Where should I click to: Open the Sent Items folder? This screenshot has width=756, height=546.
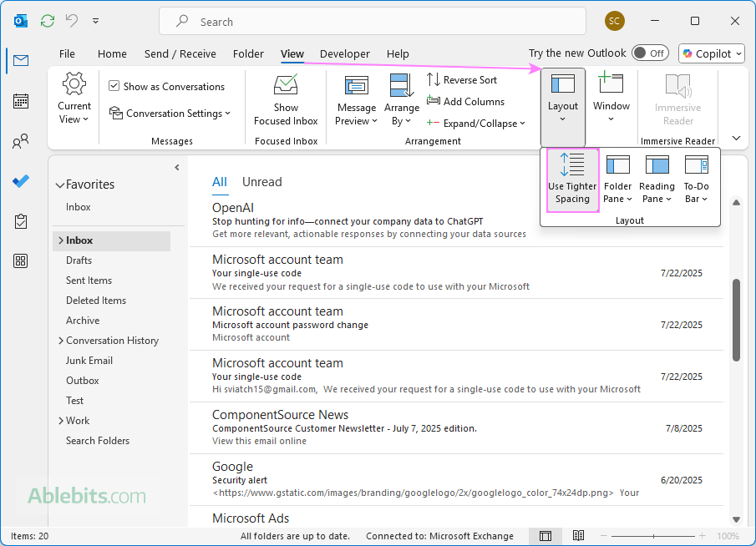89,281
